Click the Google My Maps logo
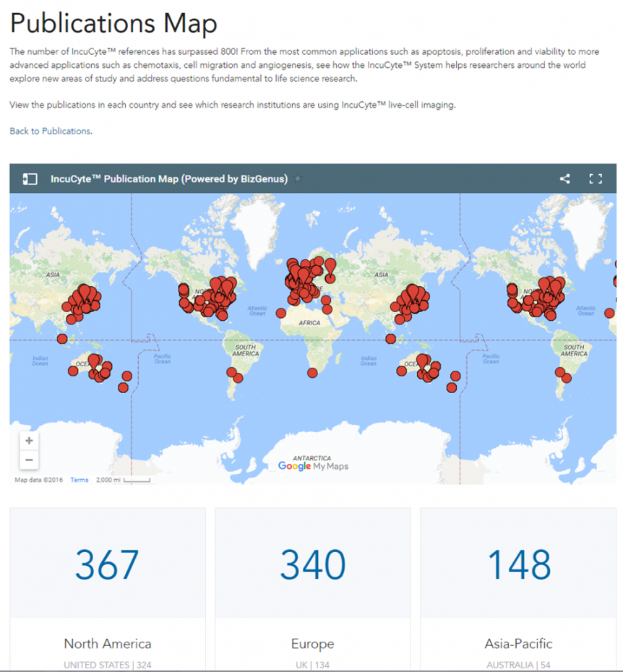 (313, 466)
